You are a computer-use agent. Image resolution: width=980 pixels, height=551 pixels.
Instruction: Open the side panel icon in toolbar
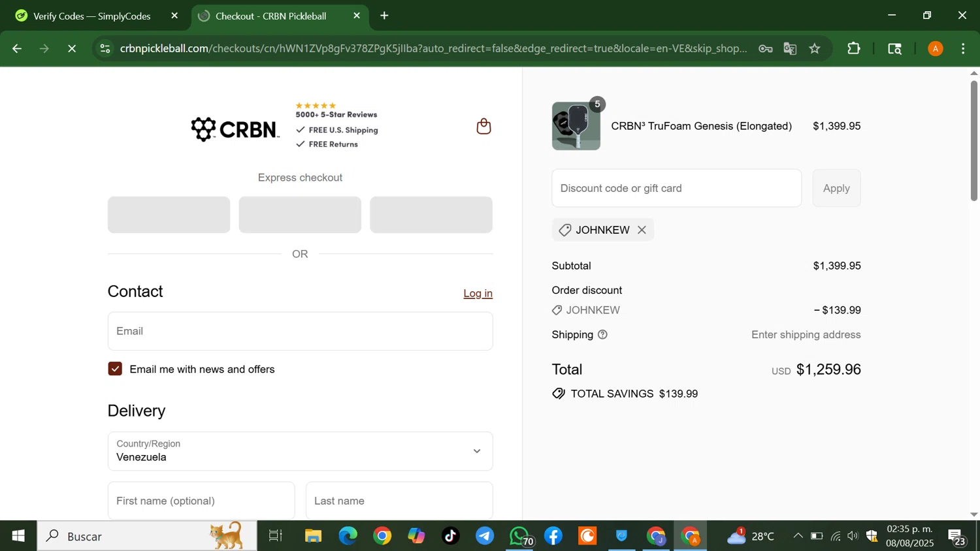point(894,48)
